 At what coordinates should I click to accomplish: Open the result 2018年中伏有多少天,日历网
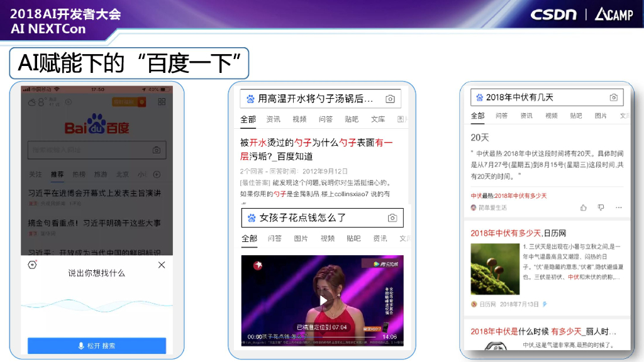coord(518,233)
